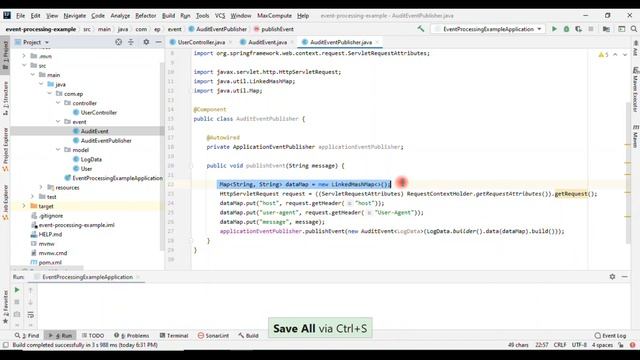640x360 pixels.
Task: Open the TODO tool window
Action: coord(93,336)
